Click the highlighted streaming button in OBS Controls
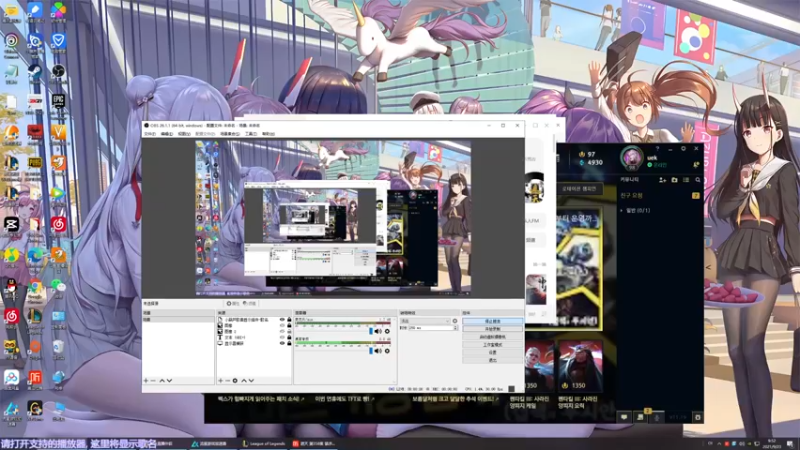This screenshot has height=450, width=800. [492, 321]
